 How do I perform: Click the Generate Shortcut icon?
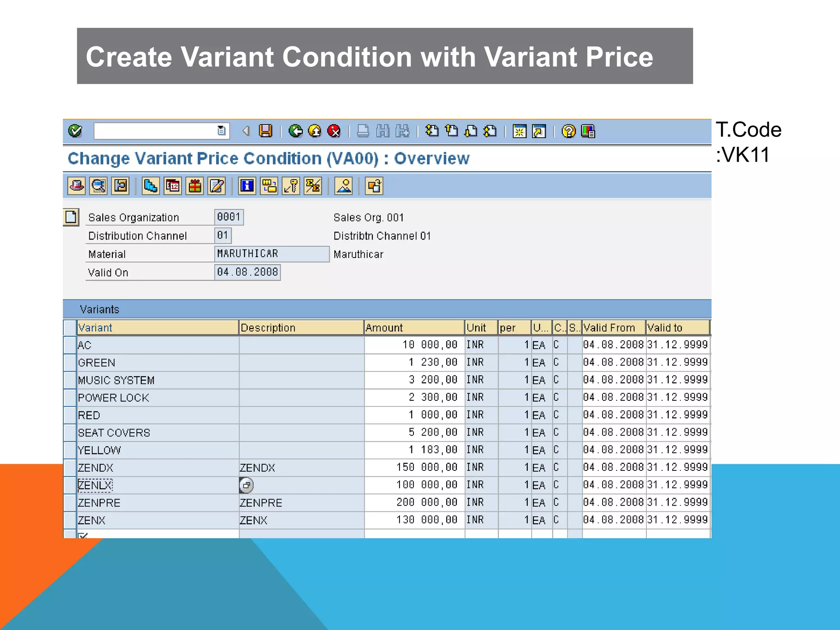click(x=539, y=131)
